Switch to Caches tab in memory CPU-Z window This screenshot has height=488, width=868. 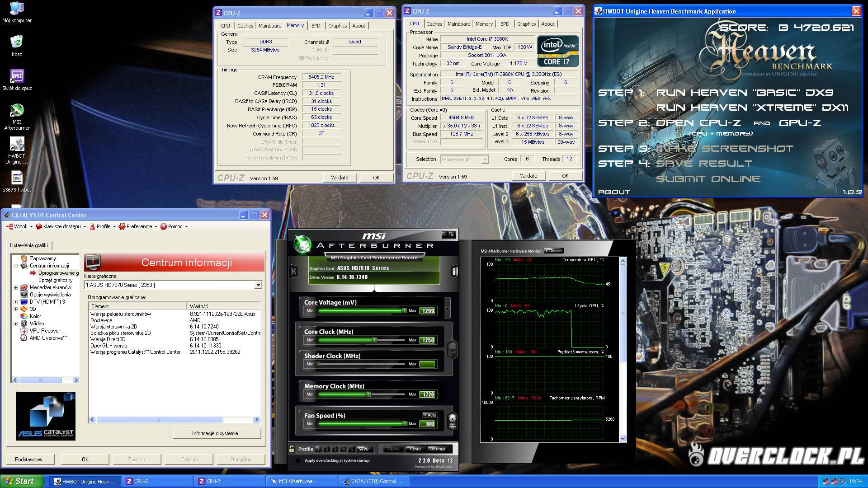(245, 26)
